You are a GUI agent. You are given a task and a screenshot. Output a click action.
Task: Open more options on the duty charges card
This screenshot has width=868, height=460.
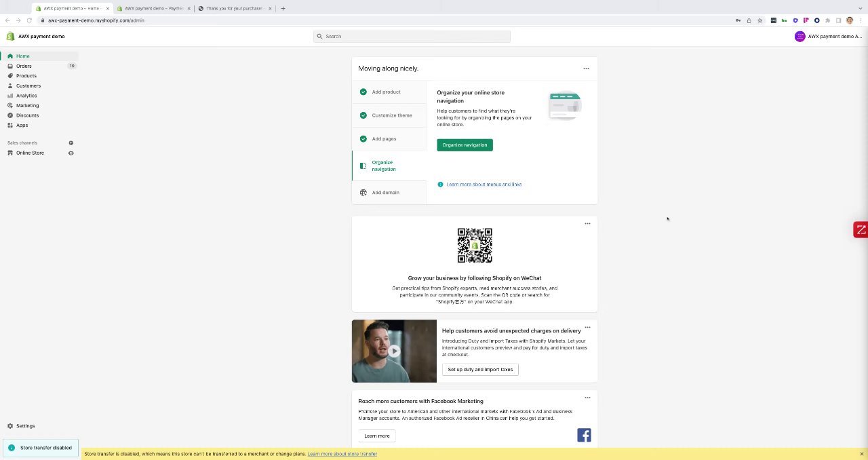click(587, 327)
